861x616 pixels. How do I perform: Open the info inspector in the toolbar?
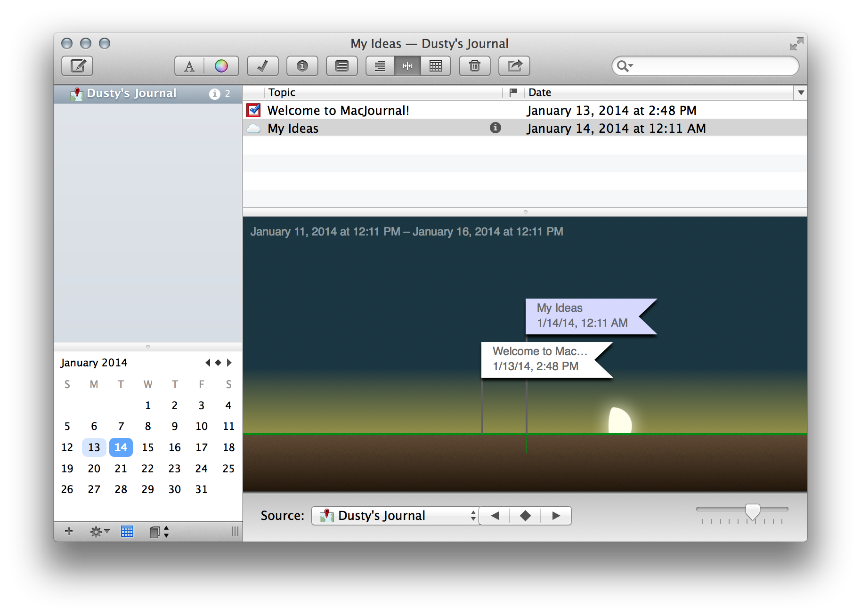(x=302, y=66)
